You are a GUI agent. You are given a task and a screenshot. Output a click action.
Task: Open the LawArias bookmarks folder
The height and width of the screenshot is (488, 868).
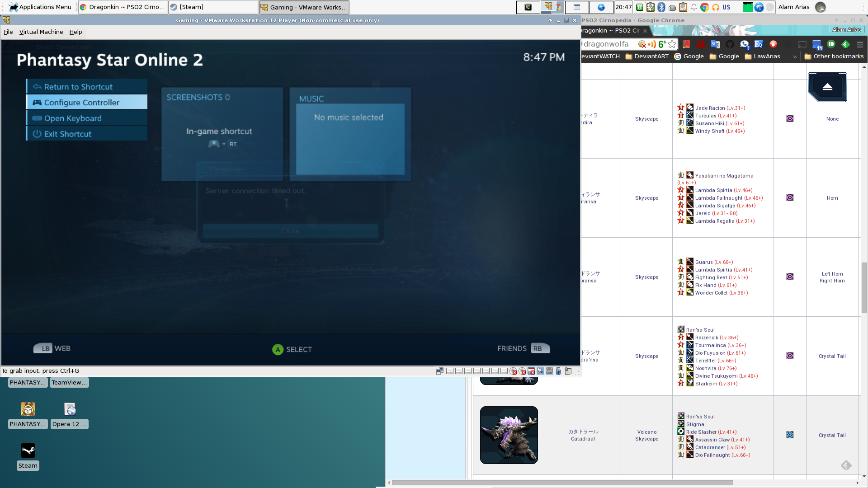[x=762, y=56]
